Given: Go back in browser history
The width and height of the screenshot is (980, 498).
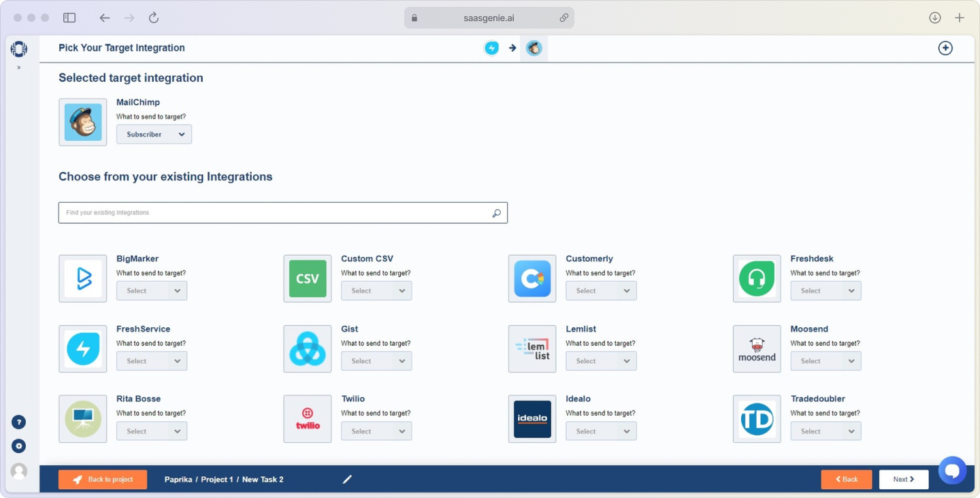Looking at the screenshot, I should coord(105,18).
